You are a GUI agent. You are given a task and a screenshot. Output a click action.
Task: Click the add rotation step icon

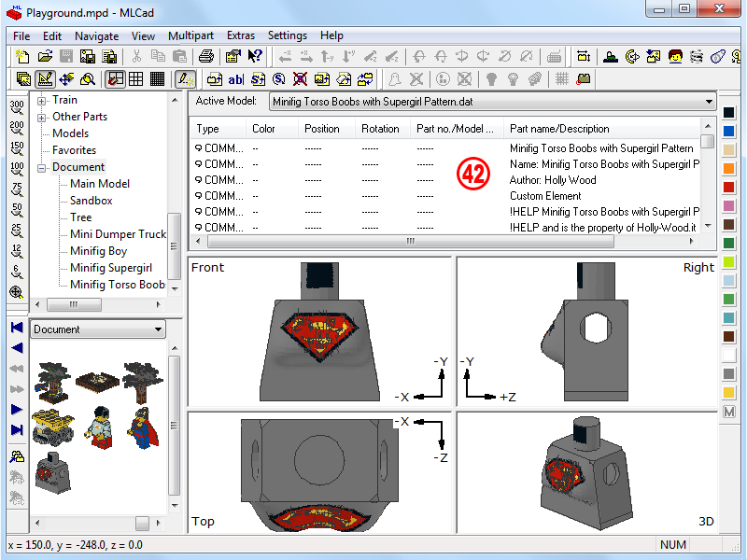(278, 79)
